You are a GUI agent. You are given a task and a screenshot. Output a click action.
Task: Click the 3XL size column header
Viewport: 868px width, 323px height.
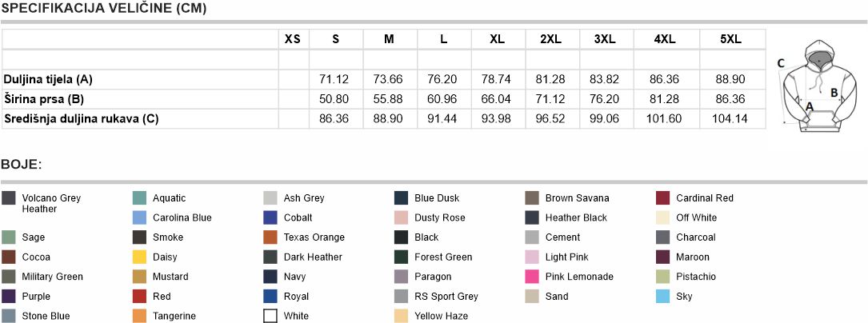[605, 39]
